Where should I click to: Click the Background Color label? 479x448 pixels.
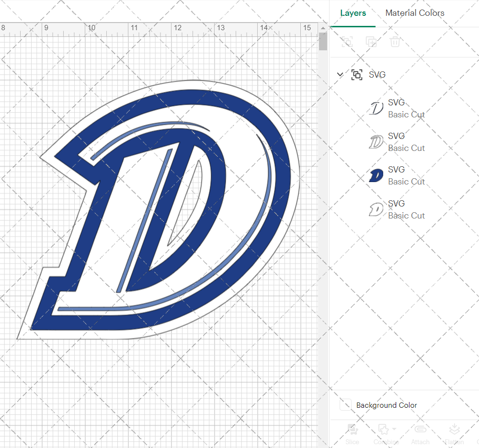coord(387,405)
